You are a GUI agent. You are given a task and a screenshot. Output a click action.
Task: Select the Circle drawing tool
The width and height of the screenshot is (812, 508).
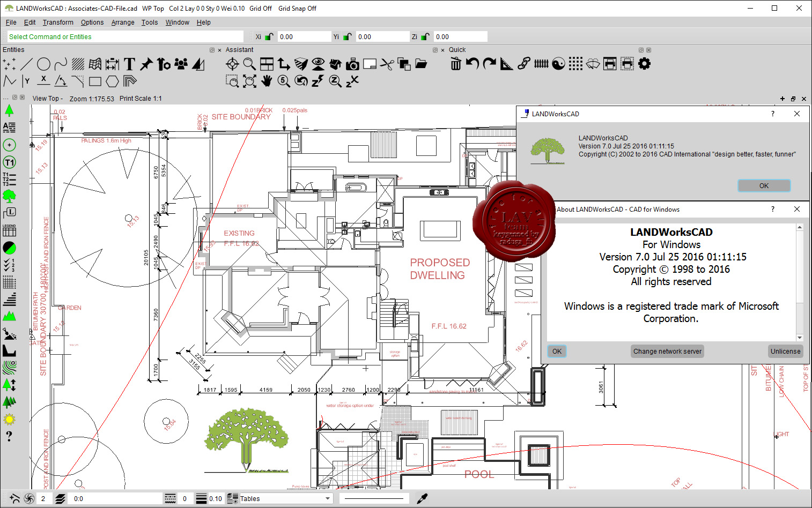point(43,64)
